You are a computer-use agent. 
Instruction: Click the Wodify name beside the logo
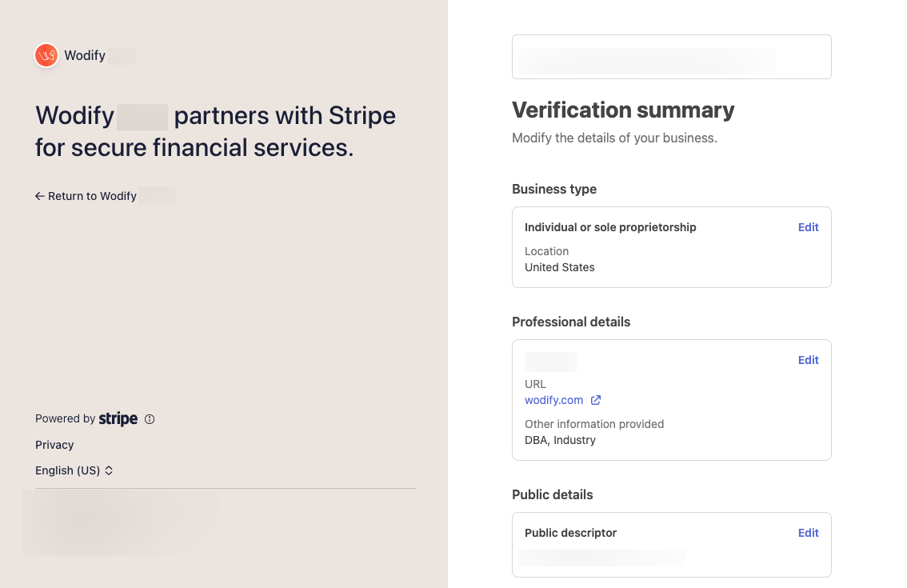[x=85, y=56]
